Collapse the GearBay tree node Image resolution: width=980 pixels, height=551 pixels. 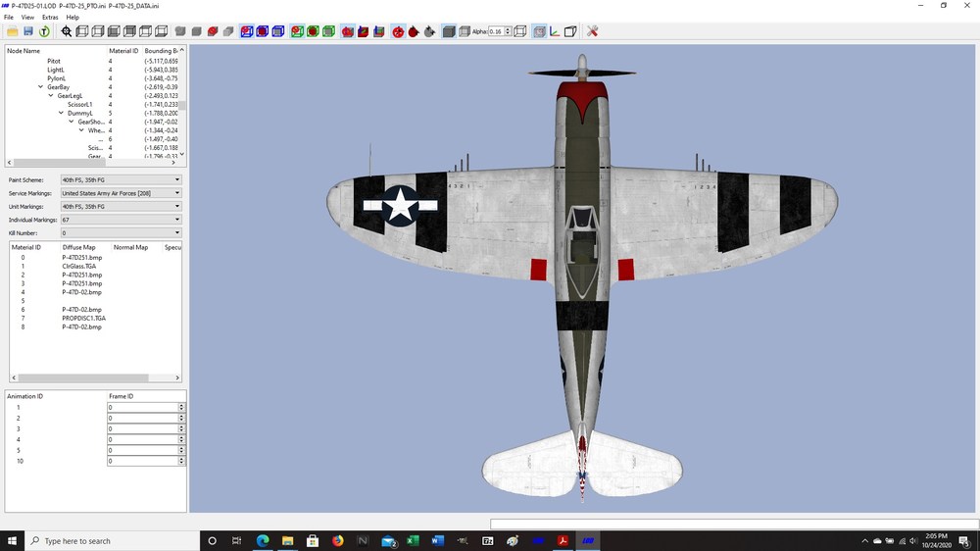click(x=40, y=87)
